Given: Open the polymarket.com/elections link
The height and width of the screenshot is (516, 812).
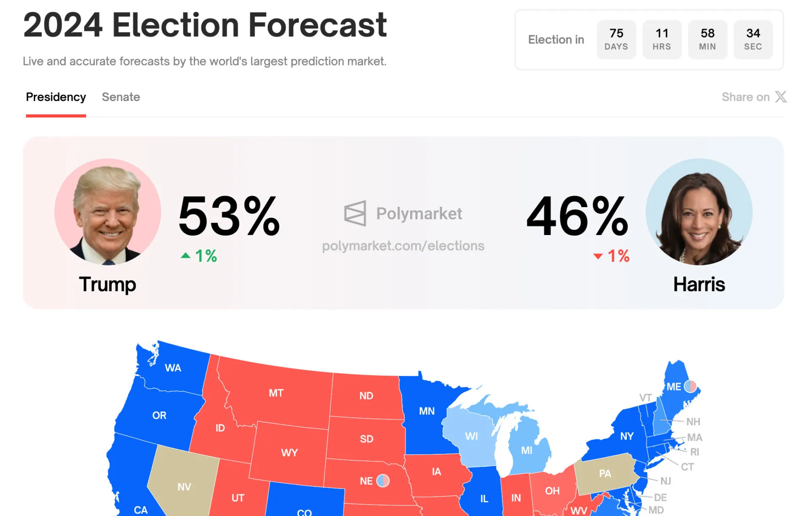Looking at the screenshot, I should click(x=403, y=246).
